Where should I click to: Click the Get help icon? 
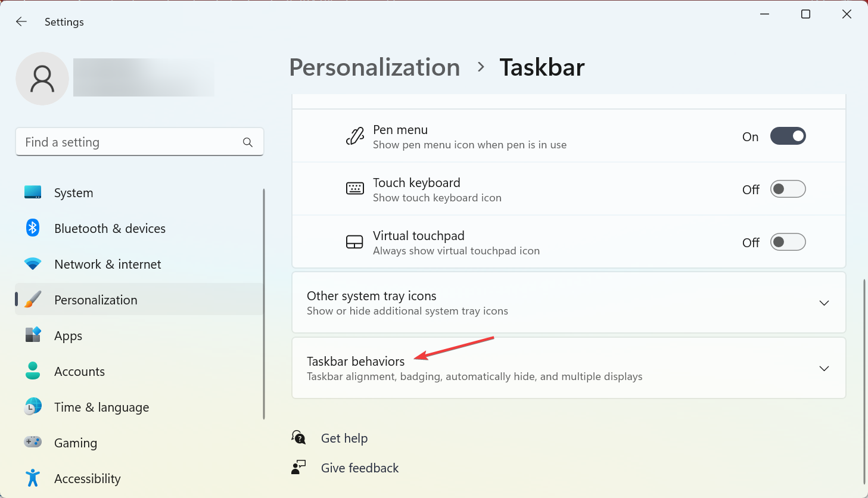[x=298, y=438]
